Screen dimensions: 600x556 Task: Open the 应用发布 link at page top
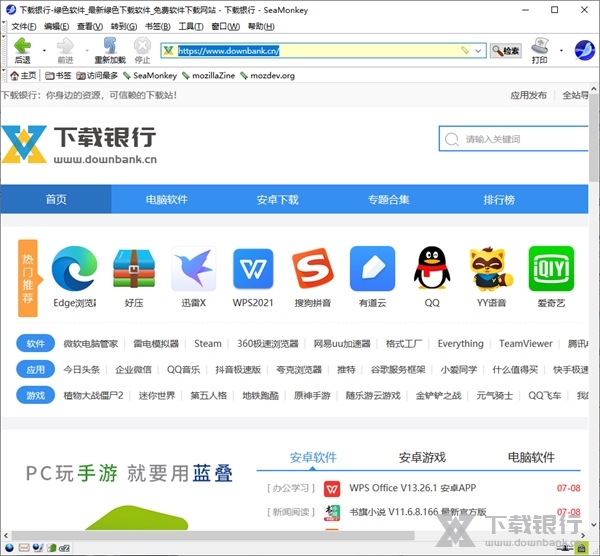tap(528, 95)
